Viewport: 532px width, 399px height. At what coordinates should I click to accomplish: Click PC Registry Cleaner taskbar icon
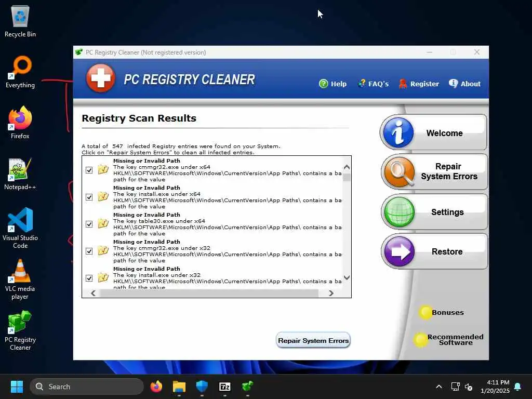coord(247,387)
